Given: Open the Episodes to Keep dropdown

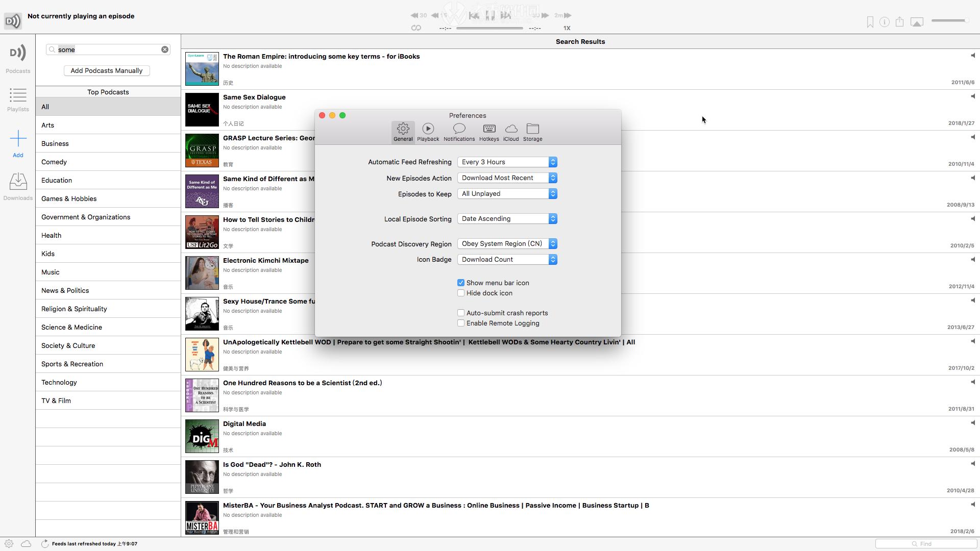Looking at the screenshot, I should click(553, 193).
